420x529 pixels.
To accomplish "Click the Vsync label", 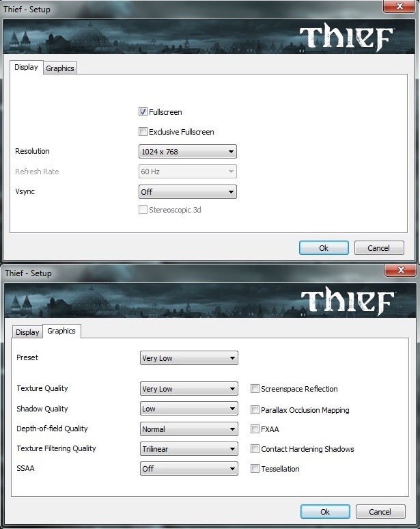I will coord(25,191).
